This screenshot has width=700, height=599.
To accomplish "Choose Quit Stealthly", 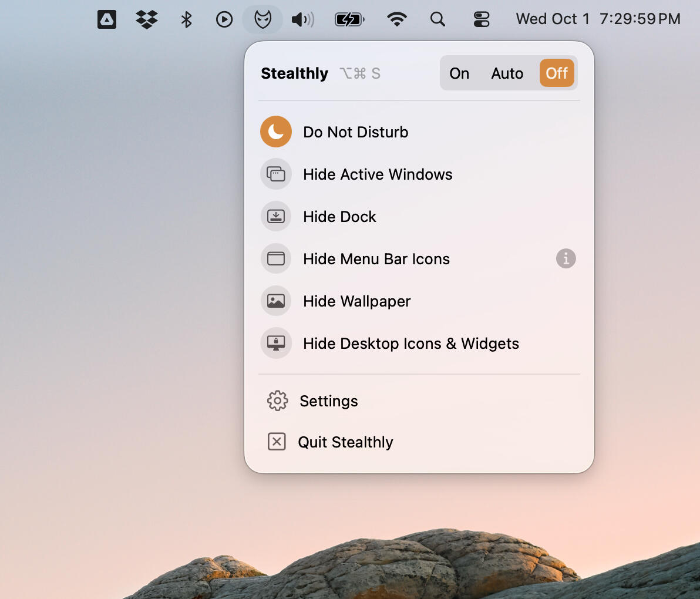I will click(x=345, y=442).
